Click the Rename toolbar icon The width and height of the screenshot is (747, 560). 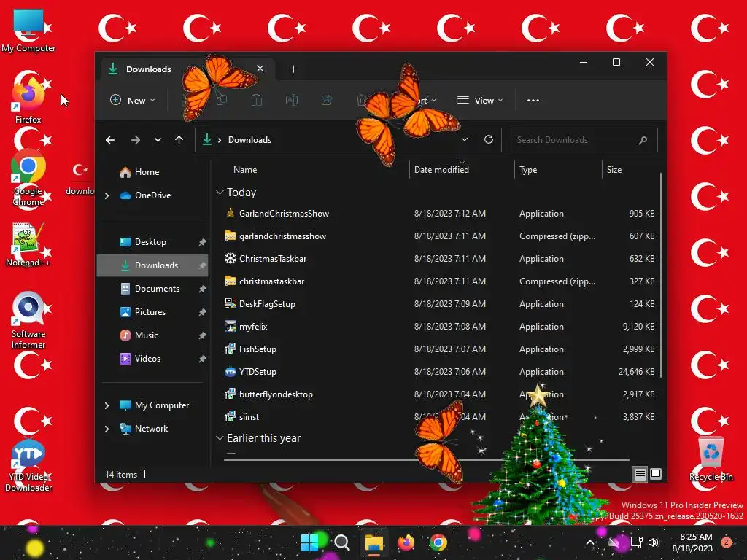click(x=292, y=100)
